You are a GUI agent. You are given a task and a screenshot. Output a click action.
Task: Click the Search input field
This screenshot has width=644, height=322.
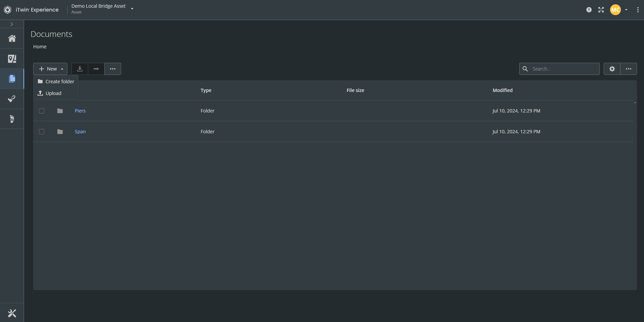click(563, 69)
